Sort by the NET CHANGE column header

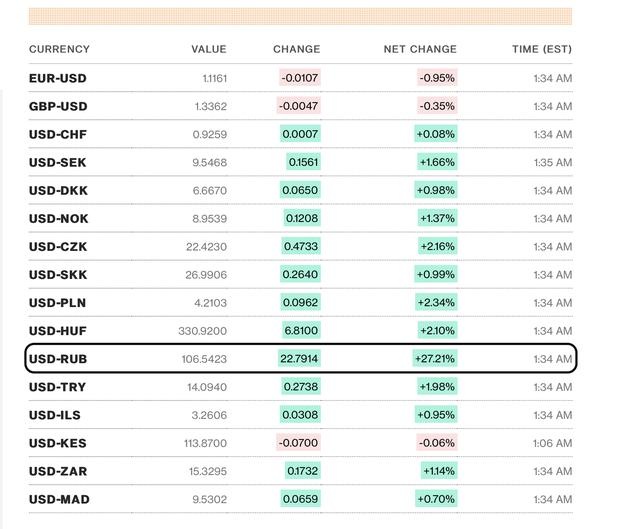420,49
